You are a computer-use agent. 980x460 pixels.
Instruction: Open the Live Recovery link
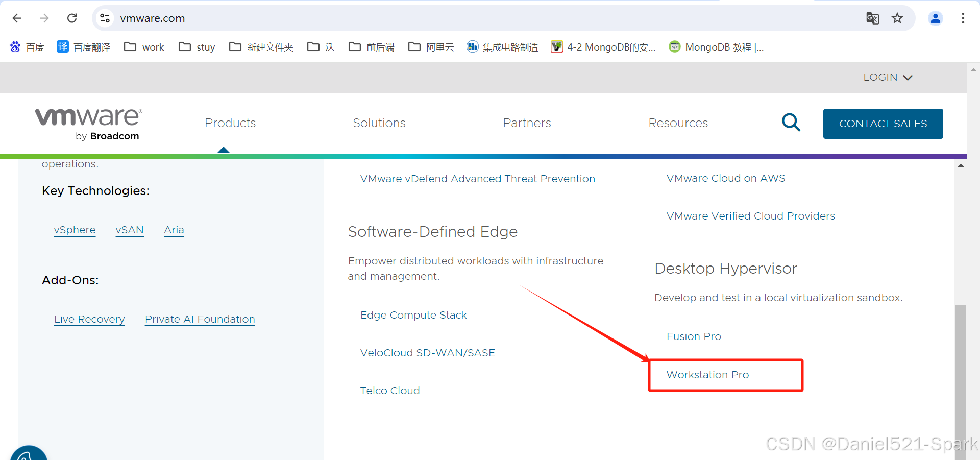89,320
